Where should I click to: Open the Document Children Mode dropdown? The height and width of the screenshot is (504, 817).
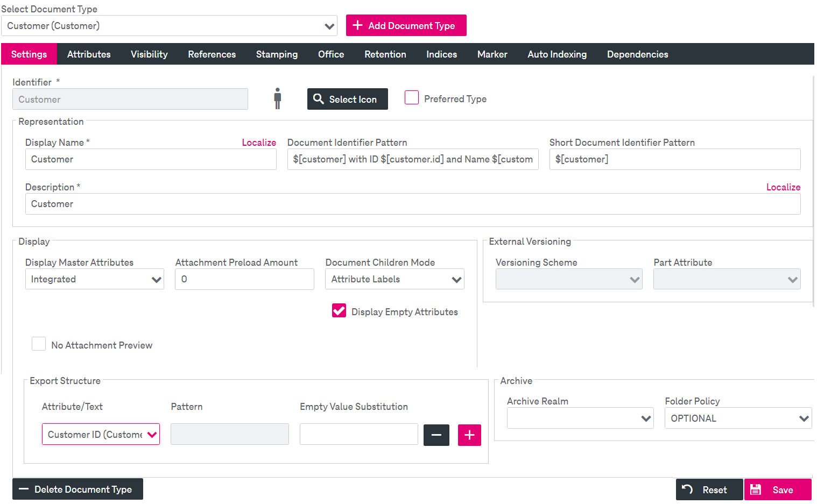pos(395,279)
